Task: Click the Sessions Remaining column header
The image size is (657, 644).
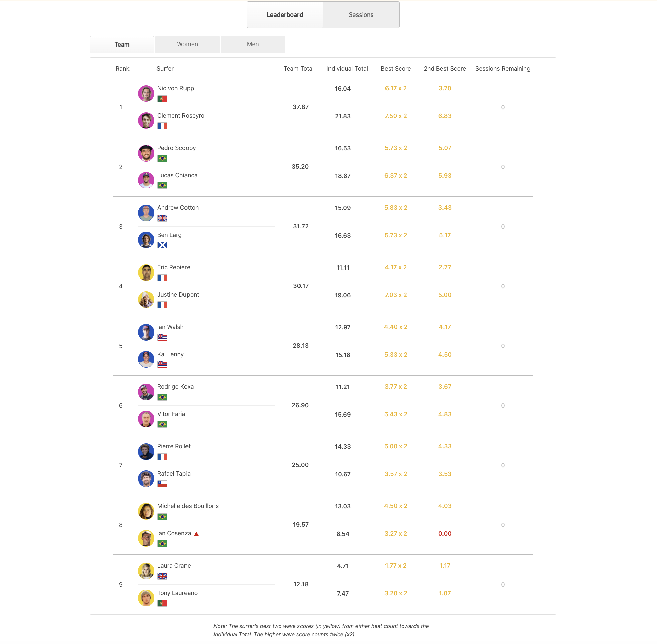Action: pyautogui.click(x=503, y=69)
